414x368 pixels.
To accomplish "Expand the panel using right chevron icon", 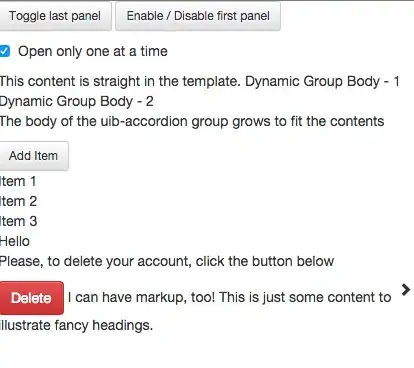I will coord(405,290).
